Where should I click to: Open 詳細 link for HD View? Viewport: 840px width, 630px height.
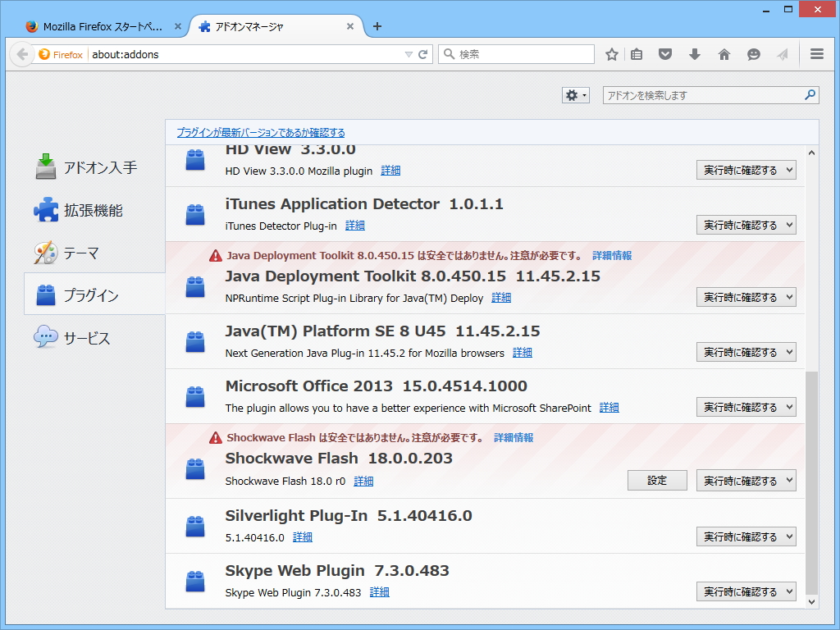390,171
